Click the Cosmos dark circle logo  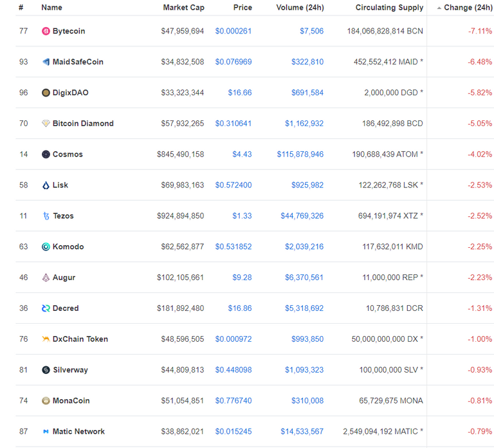(46, 154)
